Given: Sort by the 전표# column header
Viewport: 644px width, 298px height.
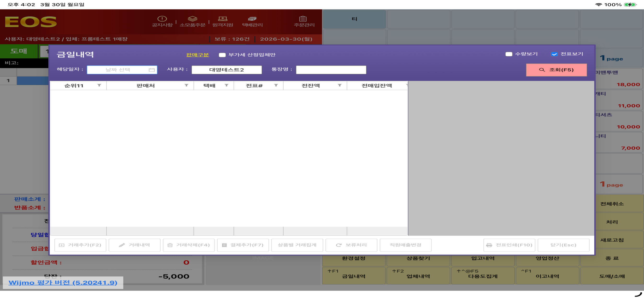Looking at the screenshot, I should click(254, 86).
